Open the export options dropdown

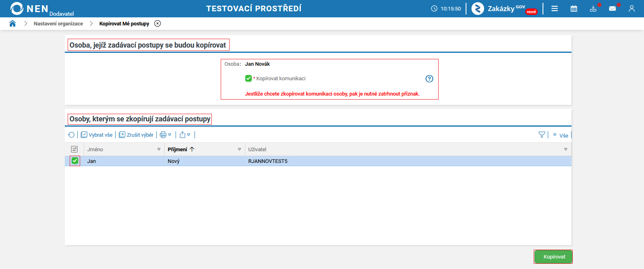coord(185,135)
